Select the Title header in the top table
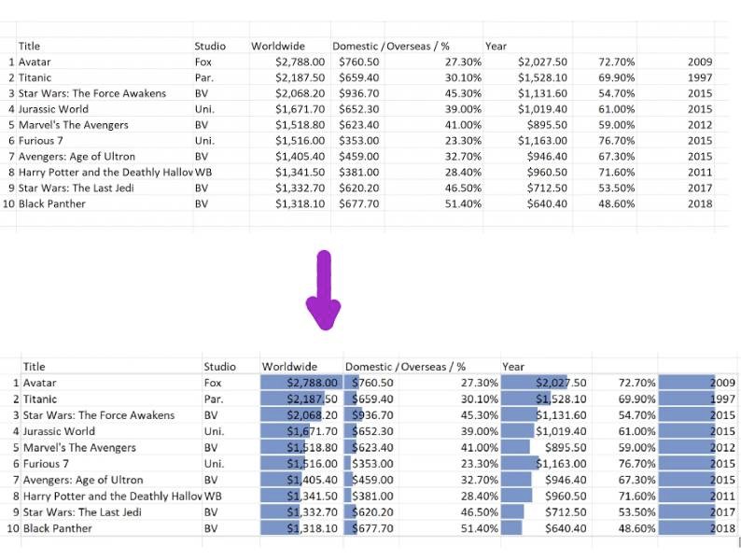This screenshot has height=560, width=741. tap(30, 46)
